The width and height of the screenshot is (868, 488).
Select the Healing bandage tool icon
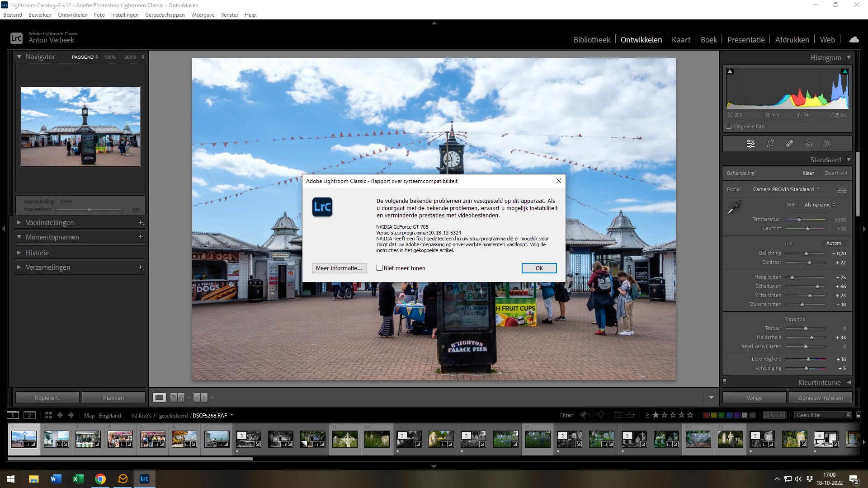pos(789,144)
